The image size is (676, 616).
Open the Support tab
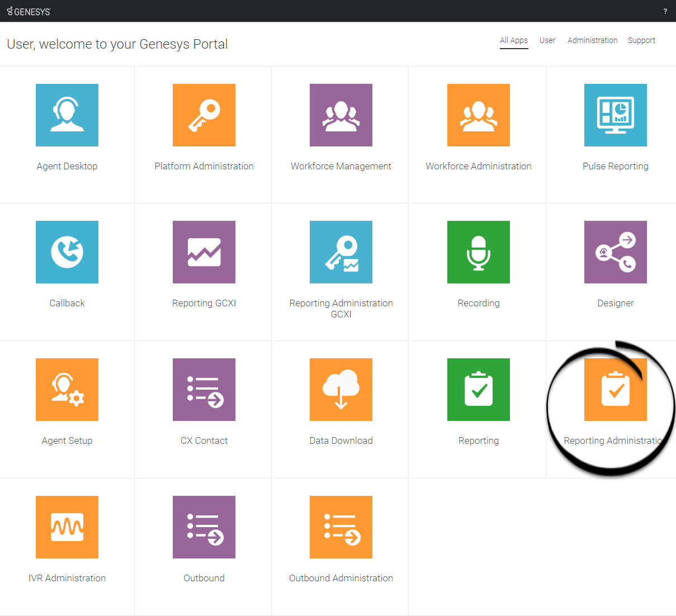click(x=641, y=40)
